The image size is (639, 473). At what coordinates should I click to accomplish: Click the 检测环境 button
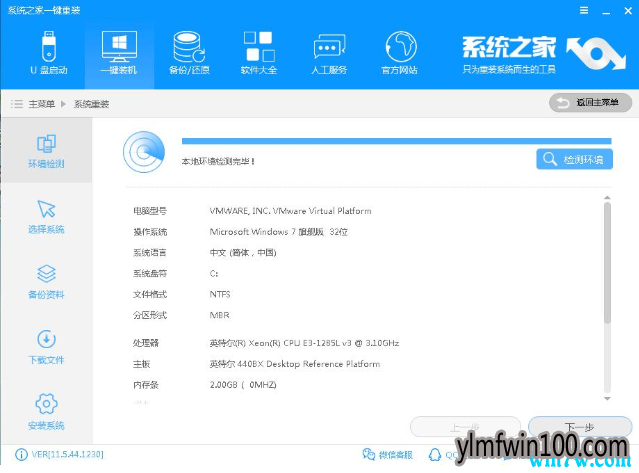pos(574,159)
